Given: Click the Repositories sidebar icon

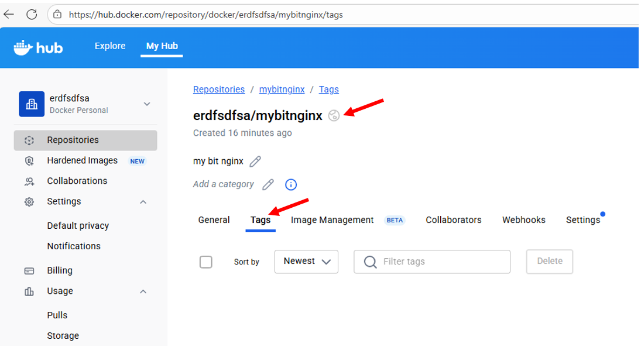Looking at the screenshot, I should tap(29, 140).
